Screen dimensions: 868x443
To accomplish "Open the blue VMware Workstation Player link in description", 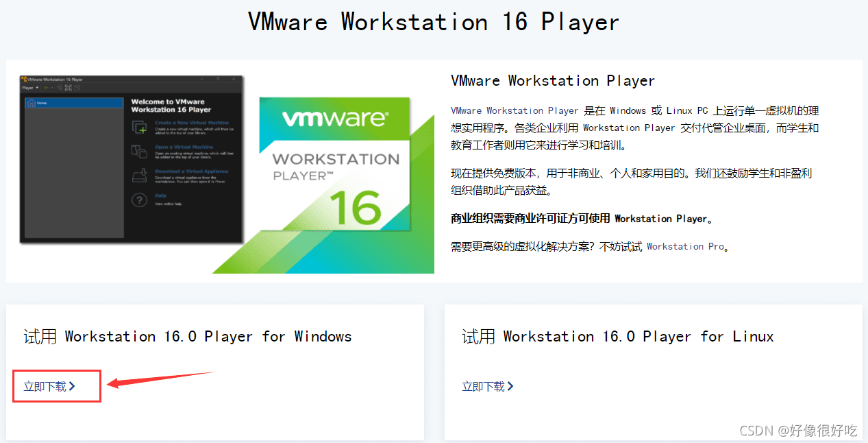I will point(515,110).
